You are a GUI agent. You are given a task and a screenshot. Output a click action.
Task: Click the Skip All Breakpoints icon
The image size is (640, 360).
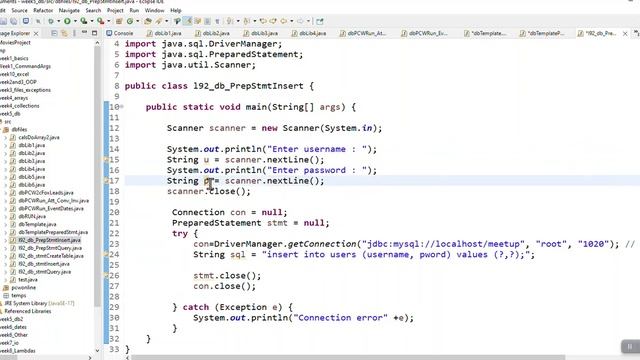(38, 21)
